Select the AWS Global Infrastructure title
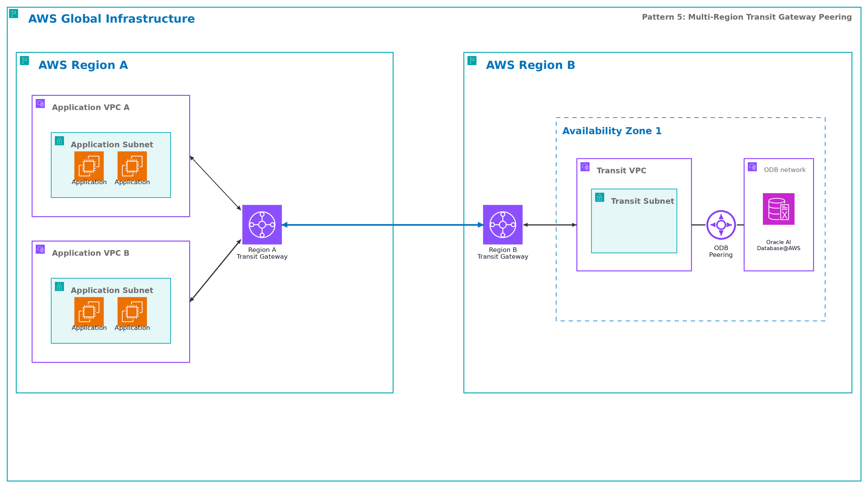 pos(112,19)
